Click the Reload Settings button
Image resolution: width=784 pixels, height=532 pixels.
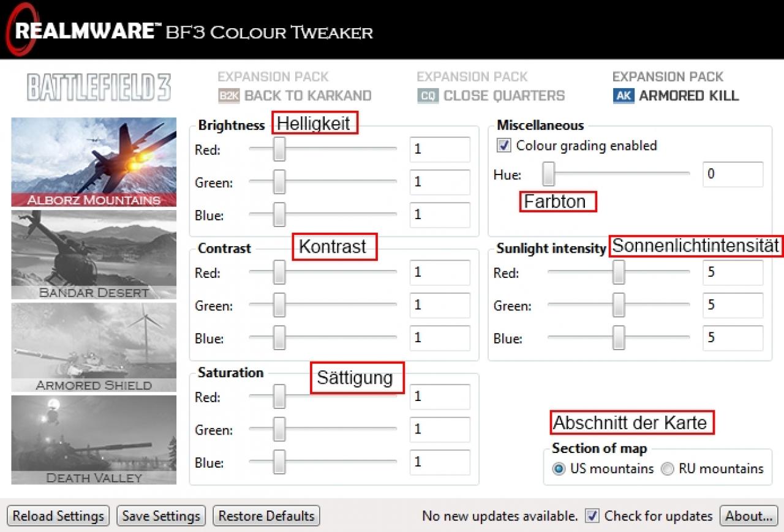tap(58, 516)
